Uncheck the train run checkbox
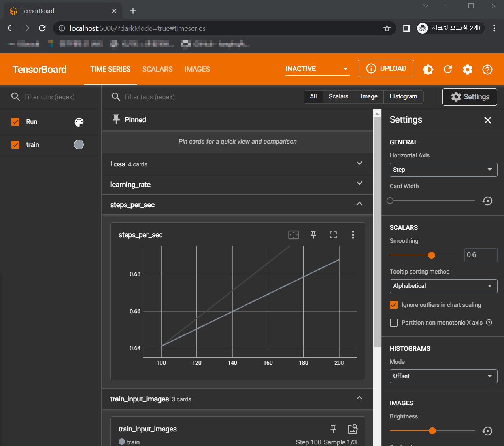The width and height of the screenshot is (504, 446). click(x=15, y=145)
